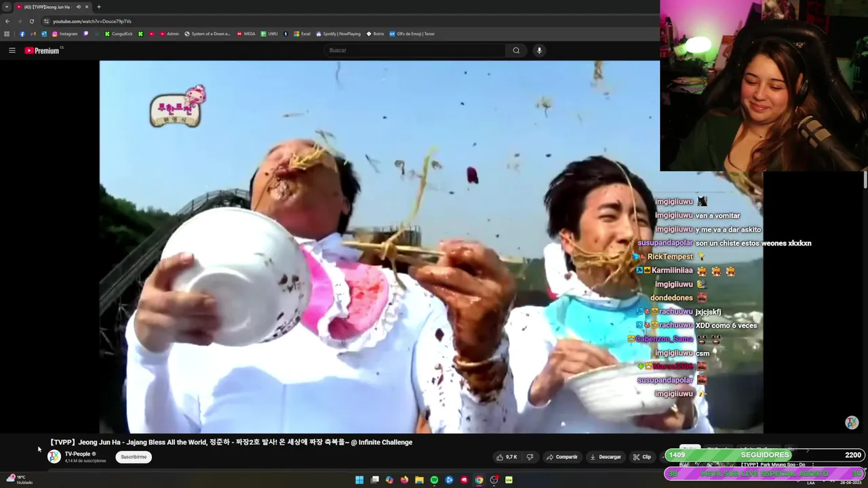Image resolution: width=868 pixels, height=488 pixels.
Task: Open the ConguiKick bookmark
Action: pyautogui.click(x=119, y=34)
